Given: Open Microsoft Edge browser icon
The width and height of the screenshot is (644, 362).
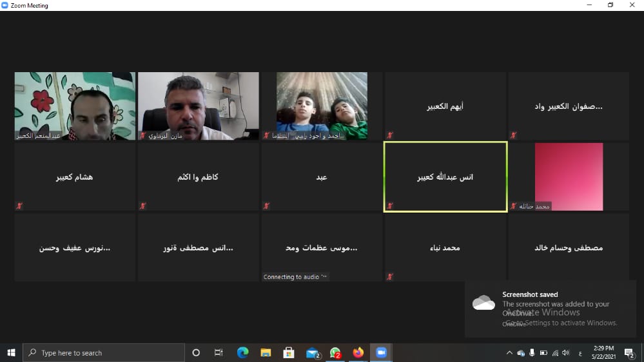Looking at the screenshot, I should [x=242, y=352].
